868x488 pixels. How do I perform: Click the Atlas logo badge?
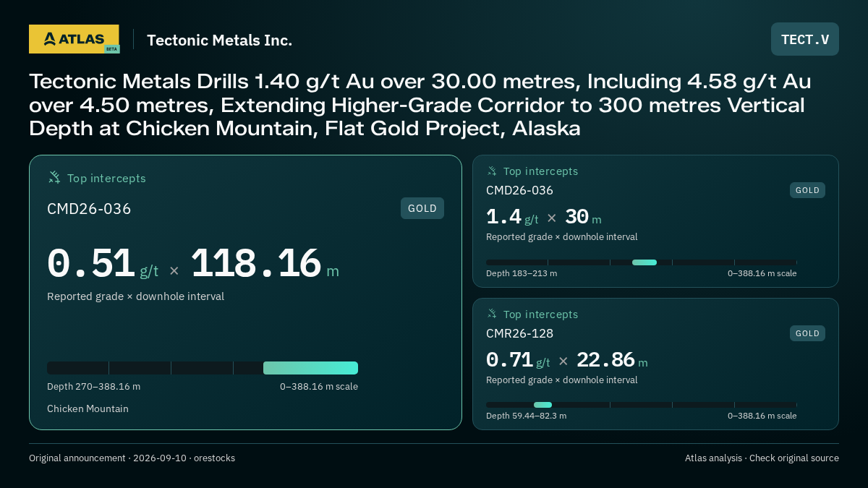pyautogui.click(x=74, y=39)
